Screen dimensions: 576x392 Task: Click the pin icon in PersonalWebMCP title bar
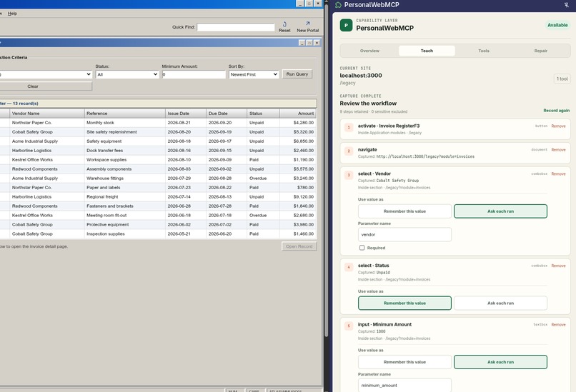pos(566,5)
